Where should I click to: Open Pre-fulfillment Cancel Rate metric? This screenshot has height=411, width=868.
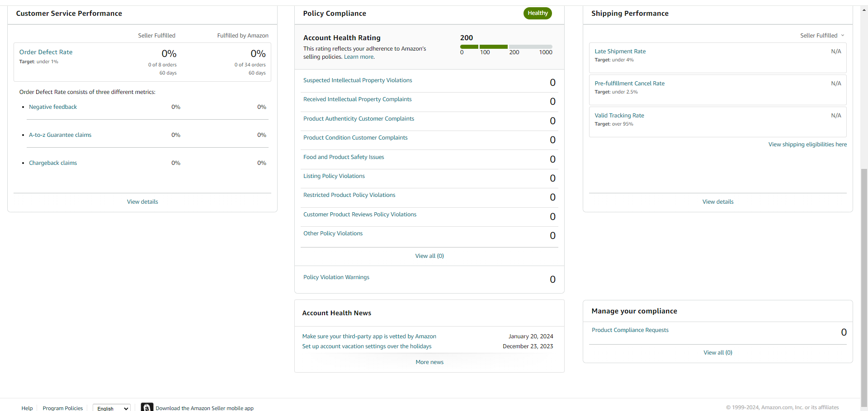click(630, 84)
